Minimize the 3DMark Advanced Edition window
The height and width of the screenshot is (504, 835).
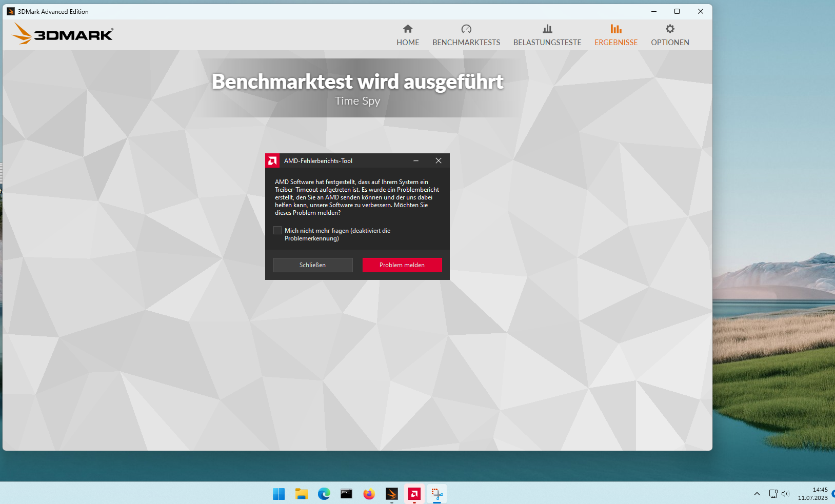point(654,11)
